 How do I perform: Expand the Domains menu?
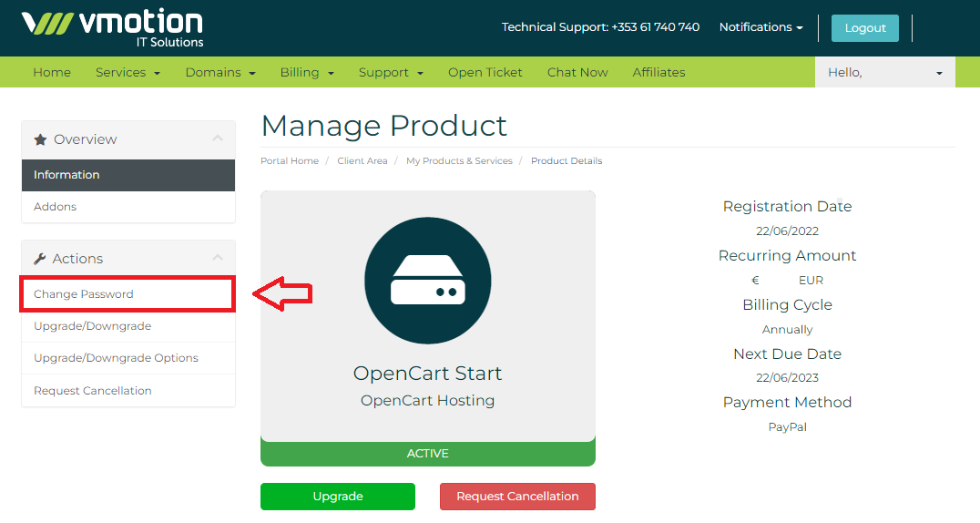219,72
